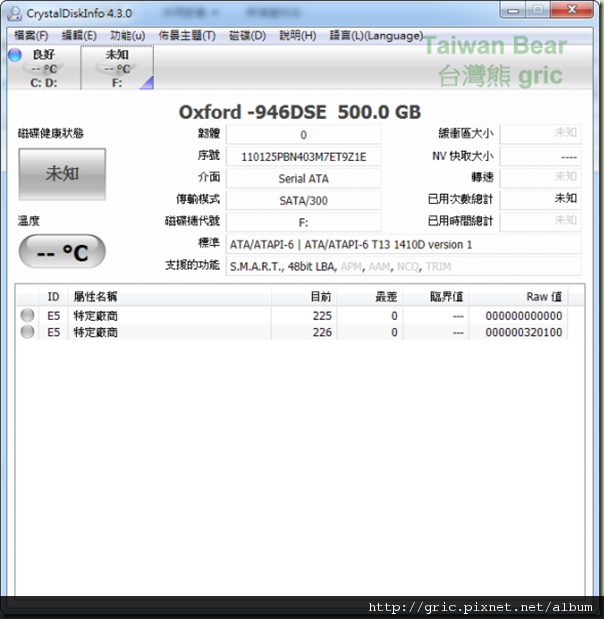
Task: Select raw value 000000320100
Action: (523, 332)
